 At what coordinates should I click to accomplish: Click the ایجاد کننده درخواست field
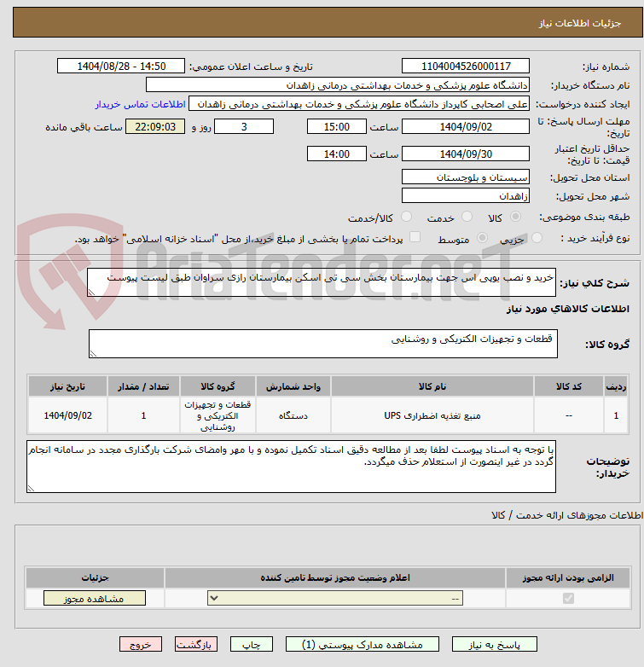[x=359, y=104]
